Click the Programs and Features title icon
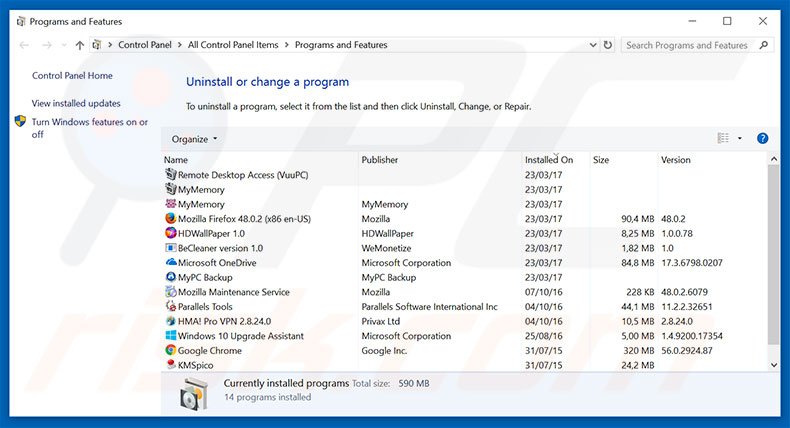Viewport: 790px width, 428px height. [x=21, y=22]
